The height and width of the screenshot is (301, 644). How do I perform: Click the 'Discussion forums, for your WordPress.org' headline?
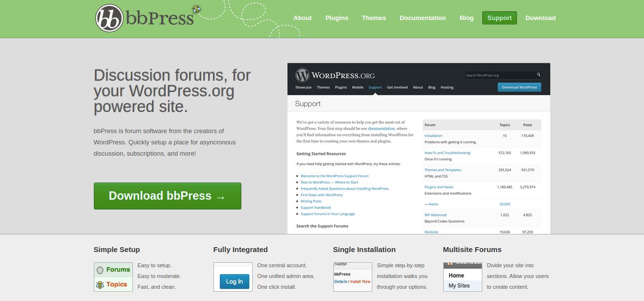click(x=172, y=91)
